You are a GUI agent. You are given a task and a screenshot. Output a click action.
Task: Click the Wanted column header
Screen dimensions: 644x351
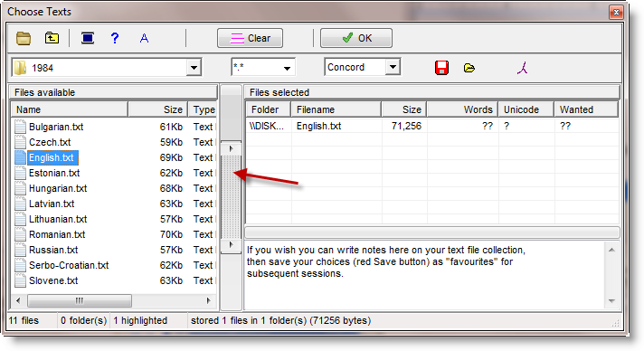pyautogui.click(x=586, y=109)
